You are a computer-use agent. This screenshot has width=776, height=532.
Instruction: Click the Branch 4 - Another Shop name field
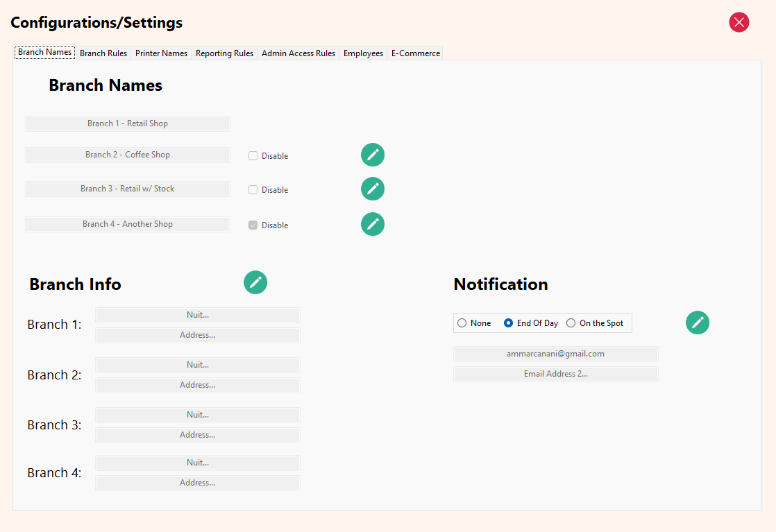pyautogui.click(x=128, y=224)
